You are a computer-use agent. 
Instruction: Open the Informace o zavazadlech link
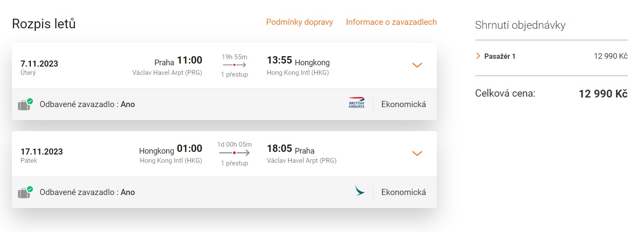click(391, 22)
